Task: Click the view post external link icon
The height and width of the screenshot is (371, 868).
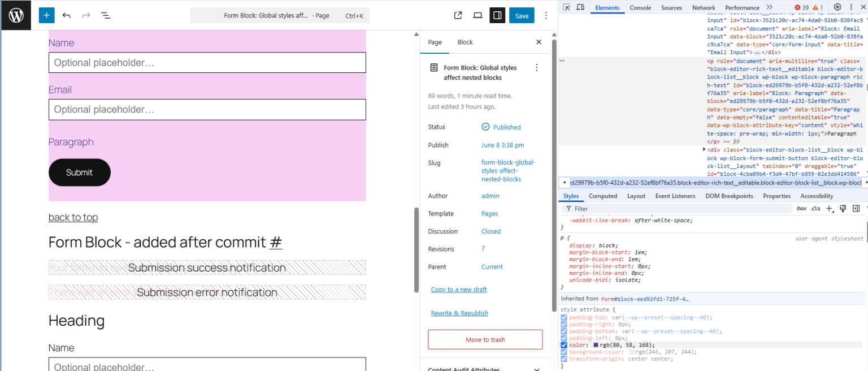Action: pyautogui.click(x=458, y=15)
